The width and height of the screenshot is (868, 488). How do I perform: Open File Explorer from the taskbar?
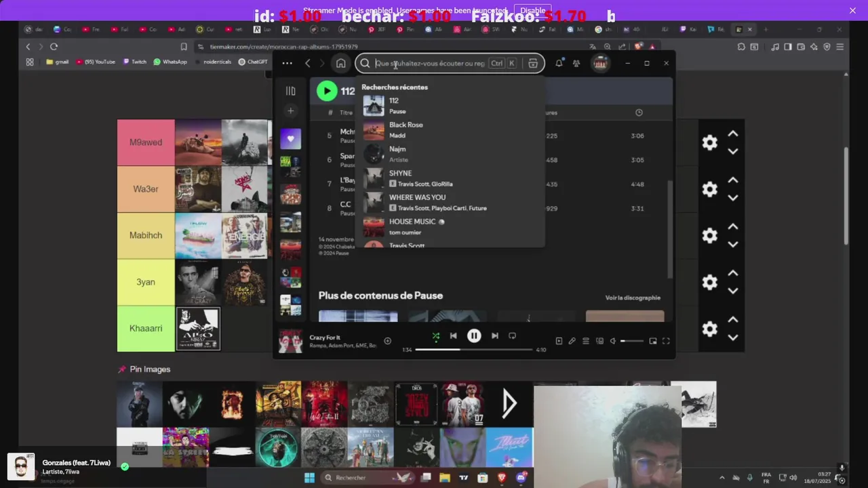tap(445, 478)
